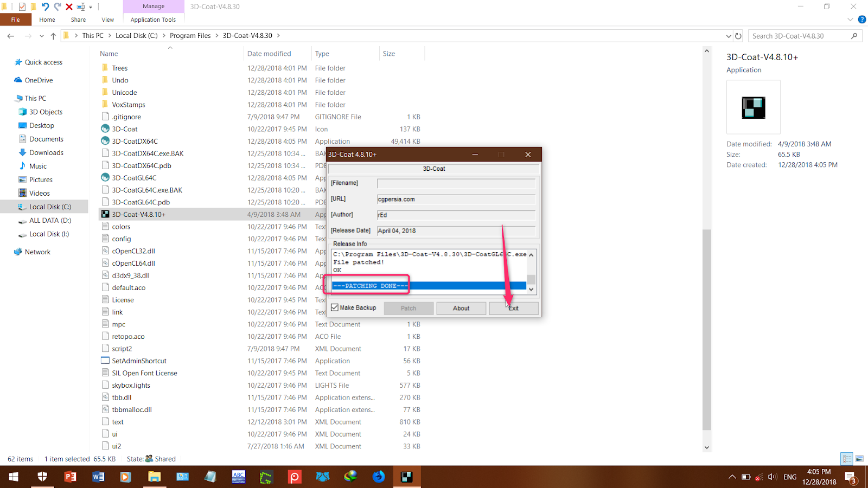Show hidden system tray icons
This screenshot has height=488, width=868.
point(732,477)
